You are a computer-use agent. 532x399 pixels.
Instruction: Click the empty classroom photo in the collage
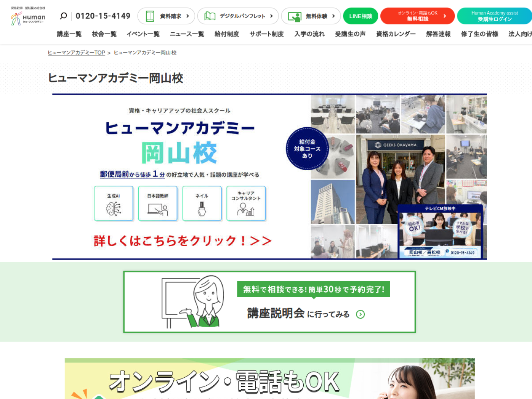click(333, 114)
